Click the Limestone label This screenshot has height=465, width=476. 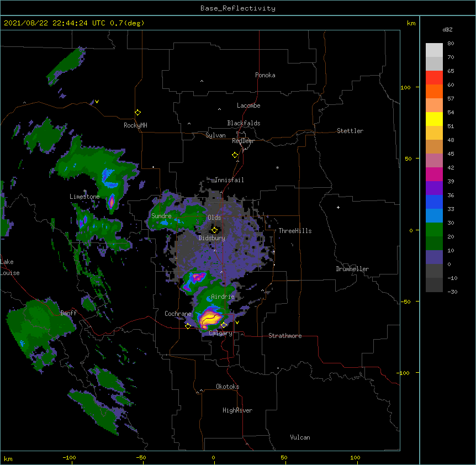click(x=84, y=197)
